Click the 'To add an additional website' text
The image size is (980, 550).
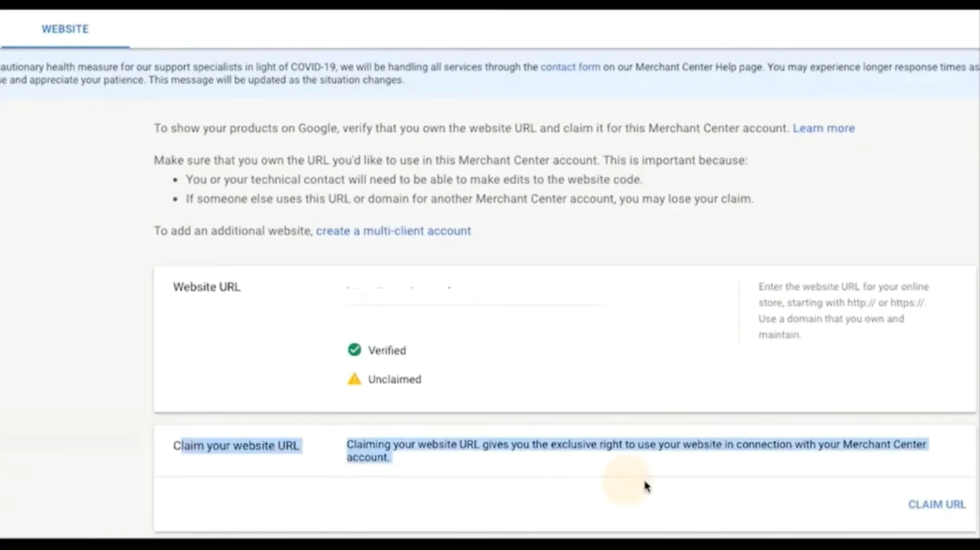click(233, 231)
